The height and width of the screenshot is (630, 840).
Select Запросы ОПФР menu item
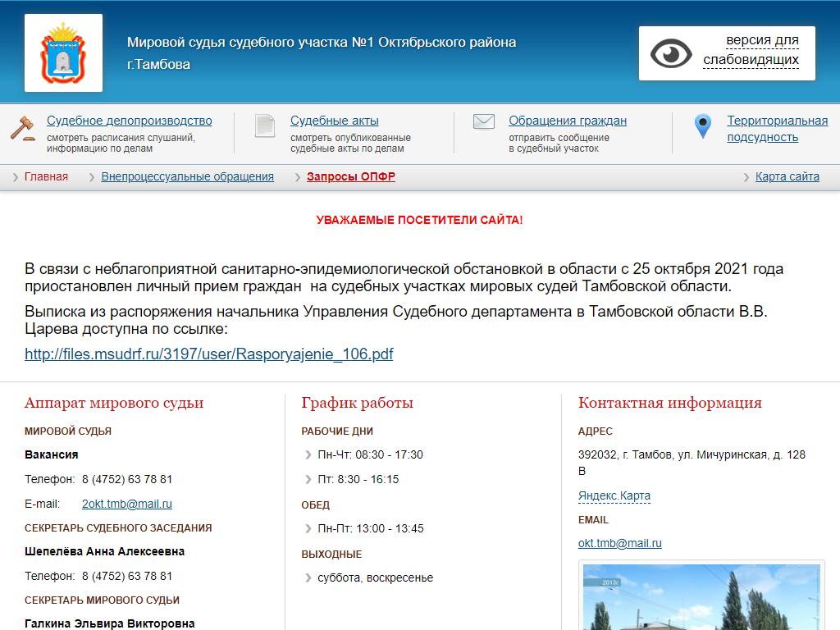350,176
